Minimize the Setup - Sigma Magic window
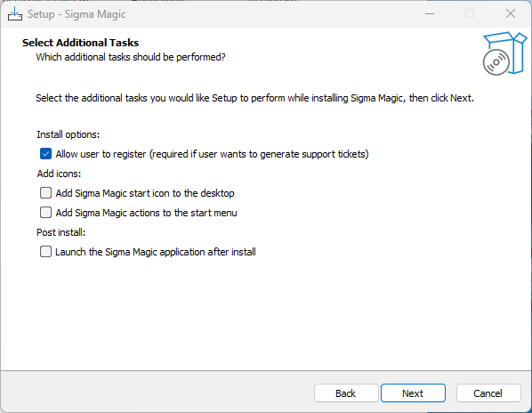The height and width of the screenshot is (413, 532). pyautogui.click(x=430, y=14)
